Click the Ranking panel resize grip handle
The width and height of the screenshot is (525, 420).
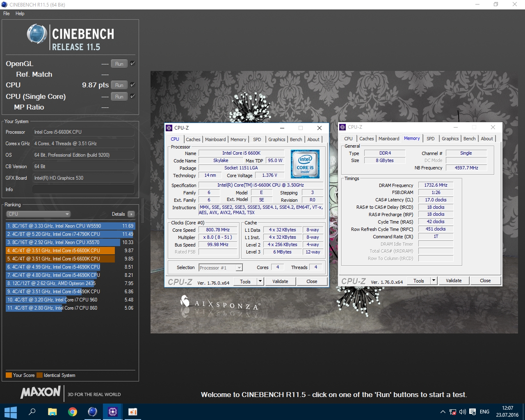point(142,210)
